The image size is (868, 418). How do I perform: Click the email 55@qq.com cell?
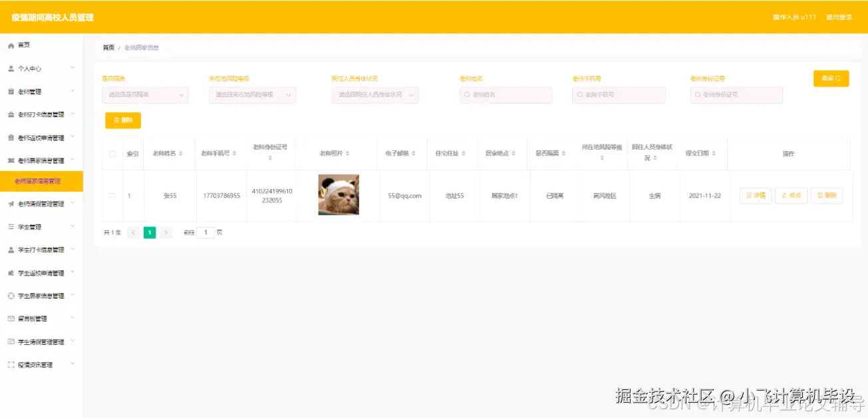tap(405, 196)
